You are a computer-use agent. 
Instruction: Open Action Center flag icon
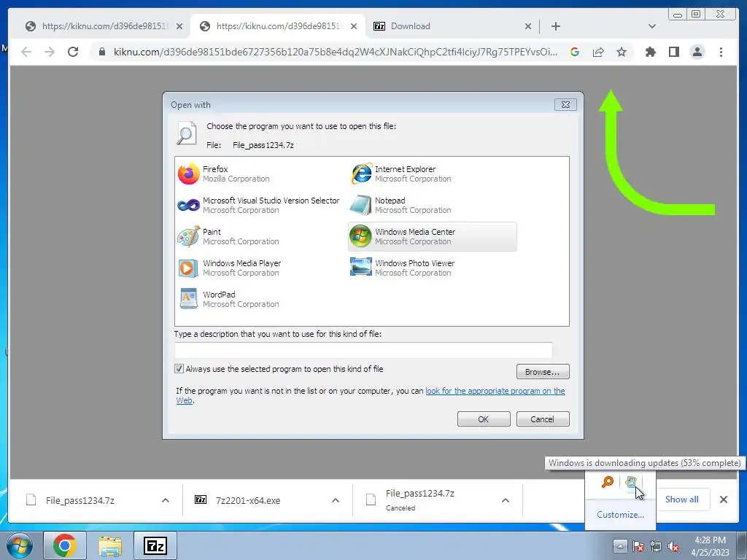point(638,546)
